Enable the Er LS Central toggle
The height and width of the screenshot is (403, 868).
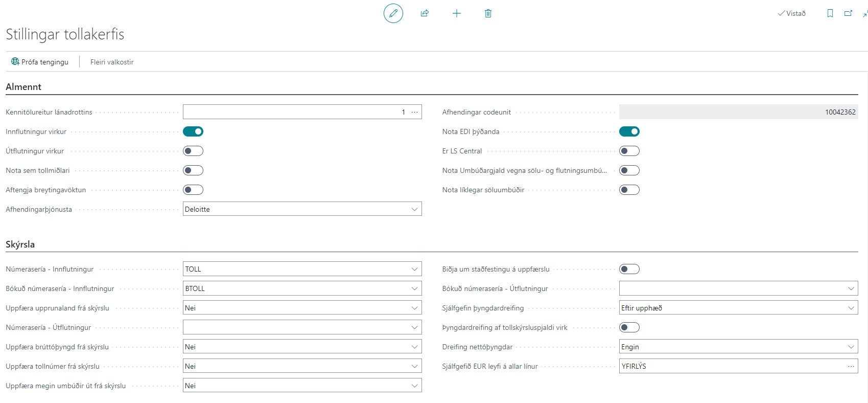[629, 151]
